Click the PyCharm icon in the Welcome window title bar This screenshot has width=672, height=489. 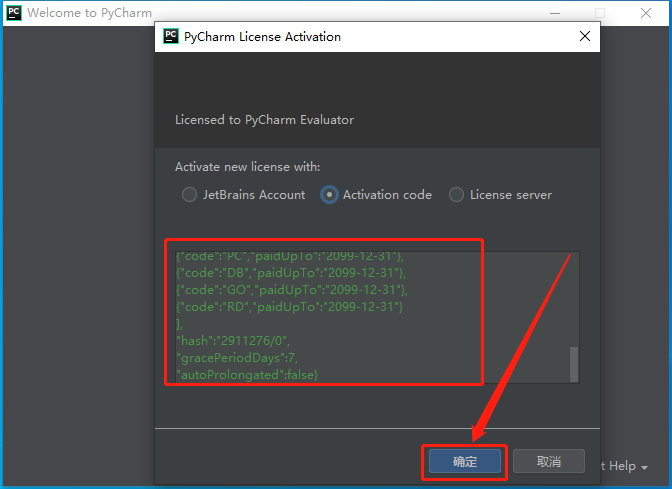click(14, 13)
